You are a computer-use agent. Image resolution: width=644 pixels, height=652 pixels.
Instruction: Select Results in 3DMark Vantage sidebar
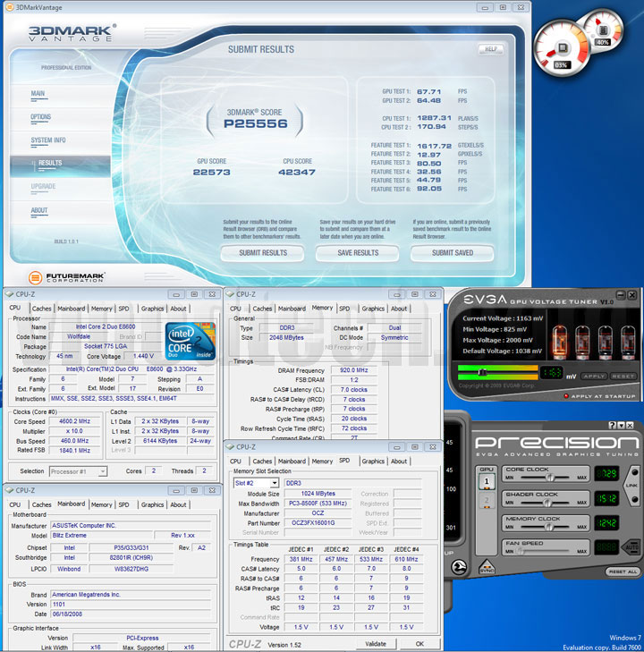point(60,166)
